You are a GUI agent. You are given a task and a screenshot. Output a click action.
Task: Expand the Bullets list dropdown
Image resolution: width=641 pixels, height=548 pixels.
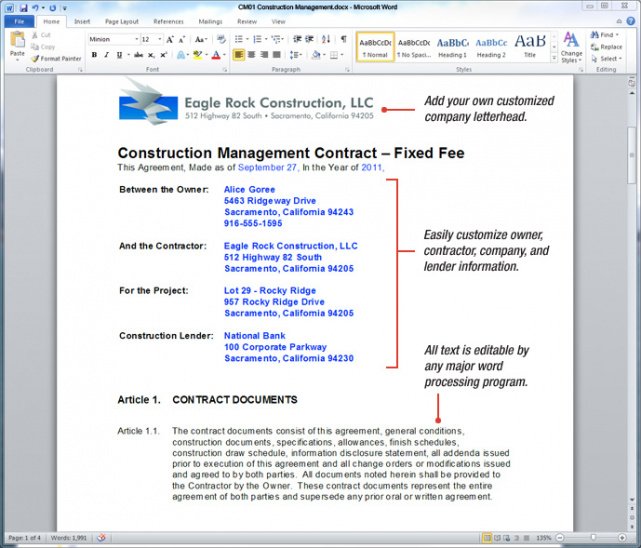[247, 39]
